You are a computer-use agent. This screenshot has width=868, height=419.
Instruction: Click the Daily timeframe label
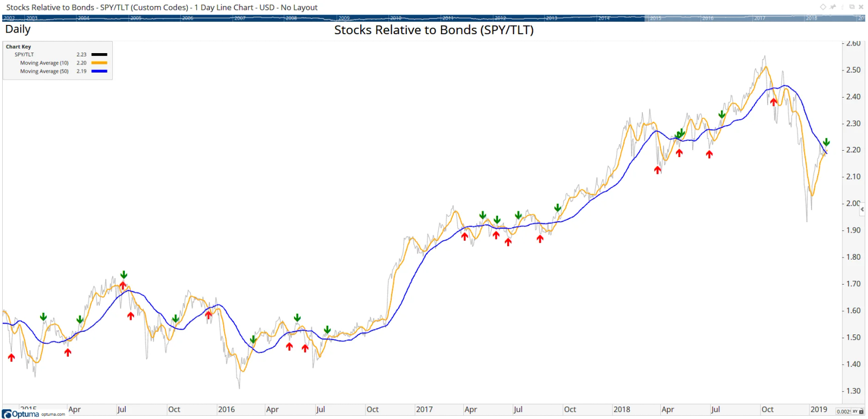click(x=18, y=29)
